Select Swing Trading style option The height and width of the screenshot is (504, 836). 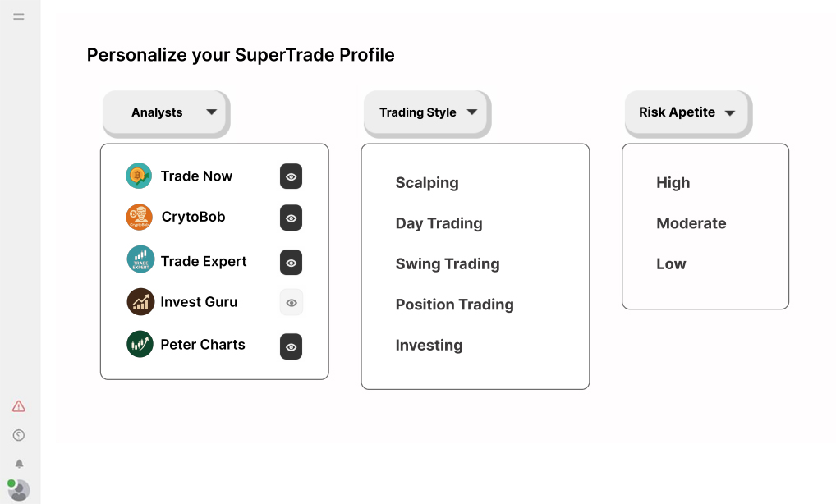pyautogui.click(x=448, y=264)
